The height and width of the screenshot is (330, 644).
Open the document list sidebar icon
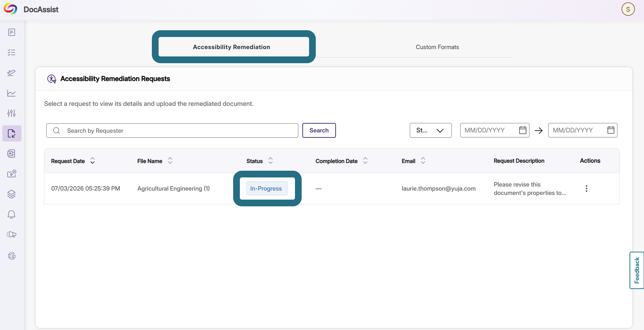12,32
